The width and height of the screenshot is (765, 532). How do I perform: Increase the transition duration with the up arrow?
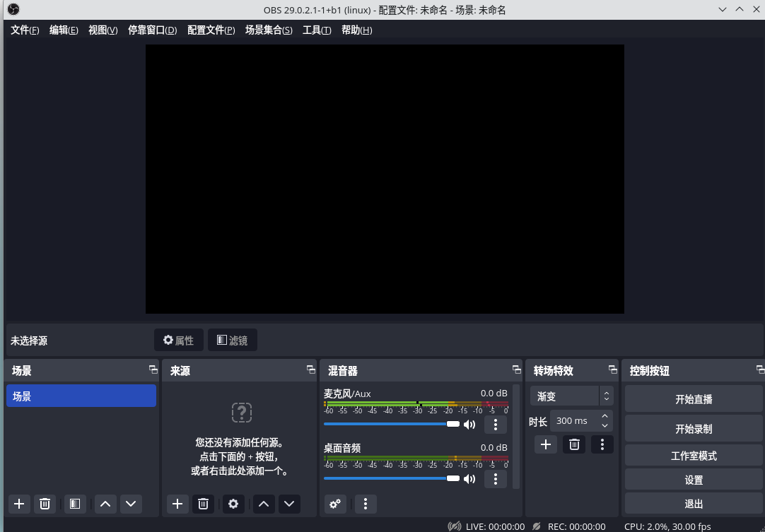[x=605, y=416]
